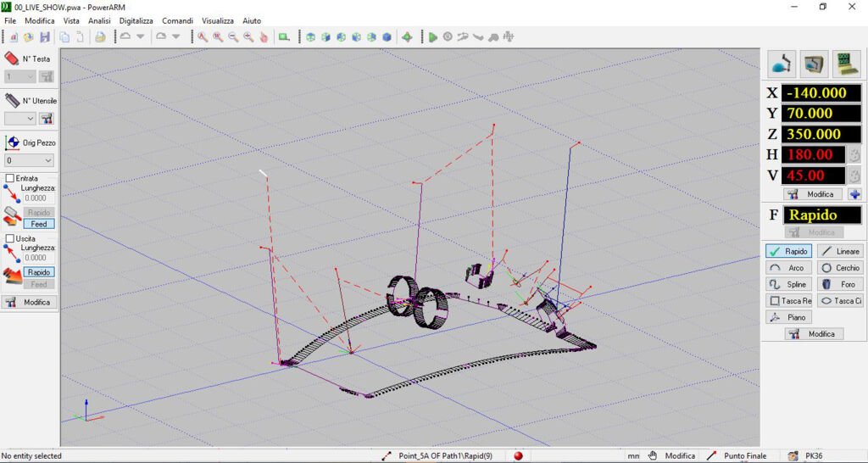Click the zoom in magnifier icon
The height and width of the screenshot is (463, 868).
(x=249, y=37)
